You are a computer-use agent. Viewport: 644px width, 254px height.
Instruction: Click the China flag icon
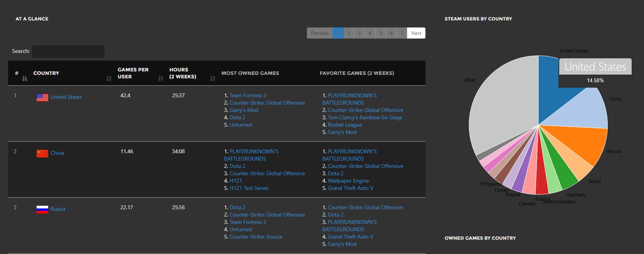42,153
